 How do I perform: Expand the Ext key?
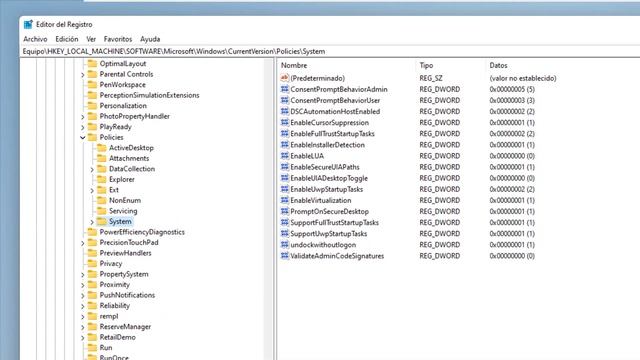point(92,190)
